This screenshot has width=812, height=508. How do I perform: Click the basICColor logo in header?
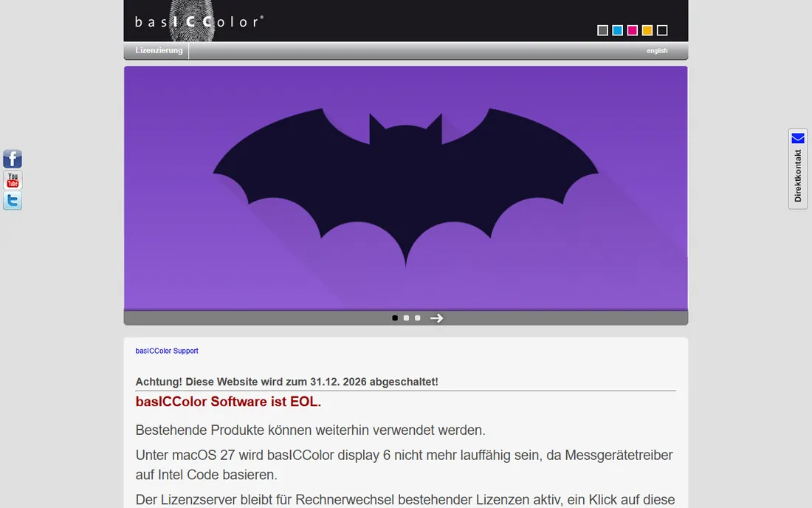199,21
